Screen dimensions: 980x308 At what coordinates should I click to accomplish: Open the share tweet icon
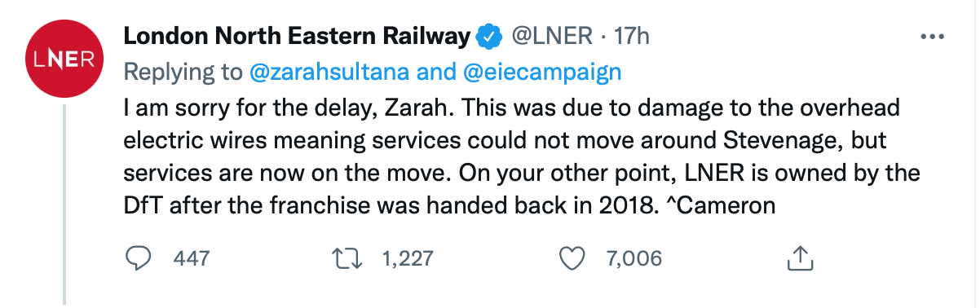point(800,259)
